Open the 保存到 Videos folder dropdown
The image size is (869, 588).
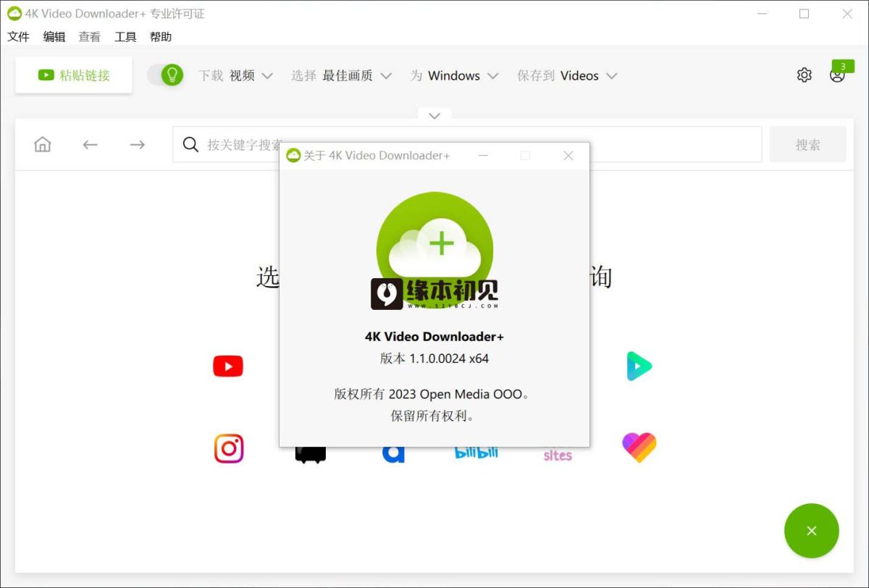click(567, 75)
